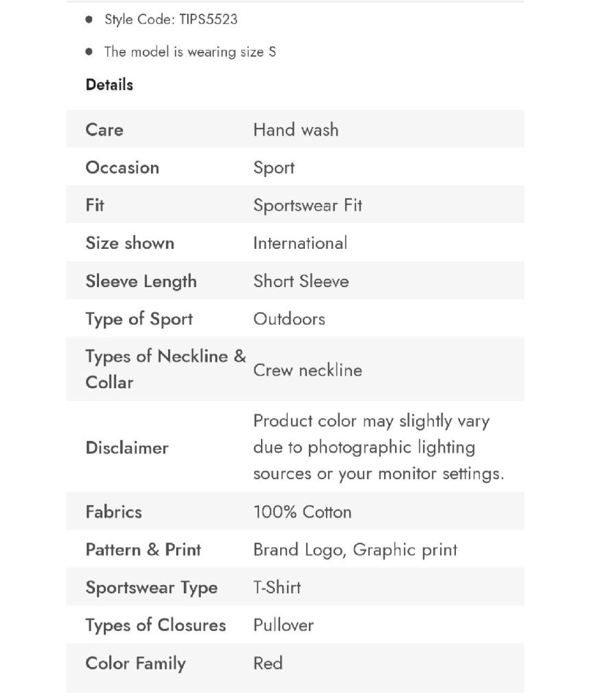This screenshot has width=591, height=700.
Task: Select the Outdoors value
Action: pyautogui.click(x=289, y=319)
